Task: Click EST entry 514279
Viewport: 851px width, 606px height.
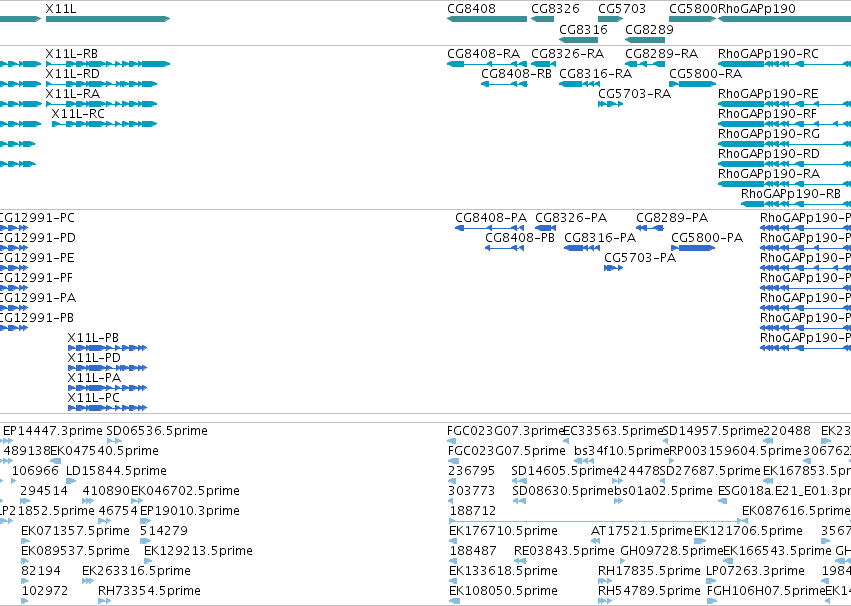Action: (x=164, y=531)
